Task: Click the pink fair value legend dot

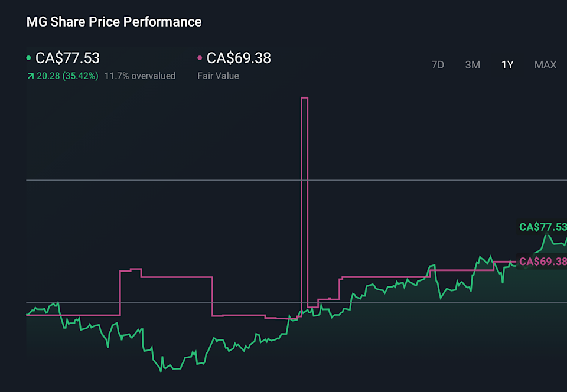Action: [200, 58]
